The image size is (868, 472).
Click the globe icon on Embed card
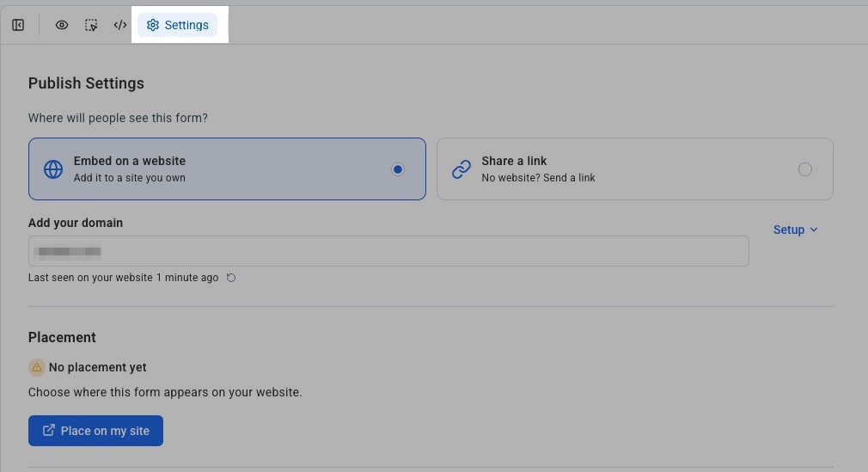pyautogui.click(x=53, y=169)
